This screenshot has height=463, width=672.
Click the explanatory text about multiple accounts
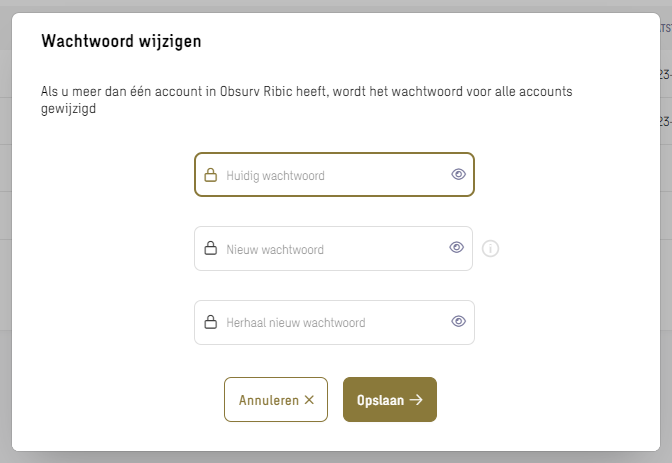(x=306, y=100)
